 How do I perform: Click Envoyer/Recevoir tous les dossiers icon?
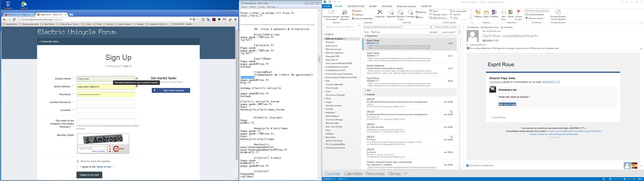point(558,12)
